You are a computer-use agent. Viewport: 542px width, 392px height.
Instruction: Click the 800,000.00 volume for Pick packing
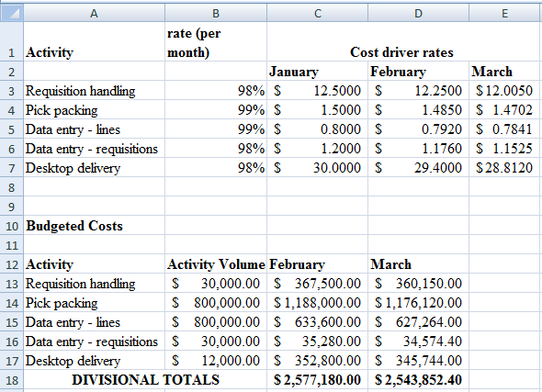pos(216,303)
